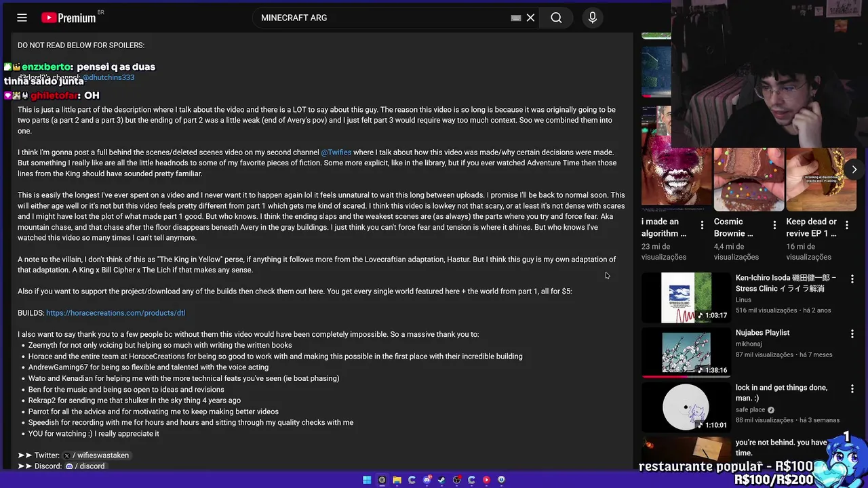Open Discord from the taskbar

[427, 480]
